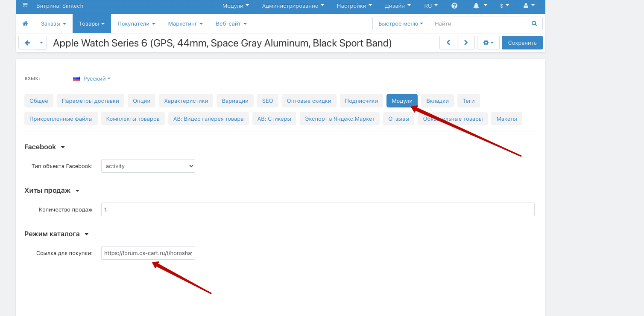Open the Быстрое меню dropdown

pos(401,24)
